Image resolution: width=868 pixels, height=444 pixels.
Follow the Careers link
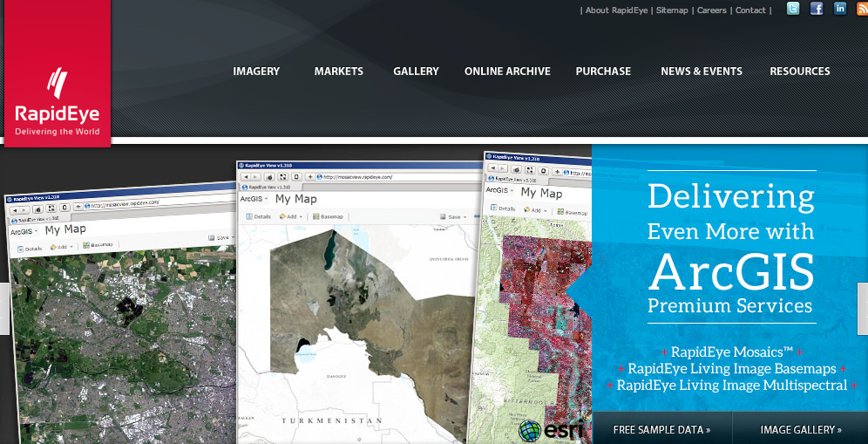tap(712, 10)
